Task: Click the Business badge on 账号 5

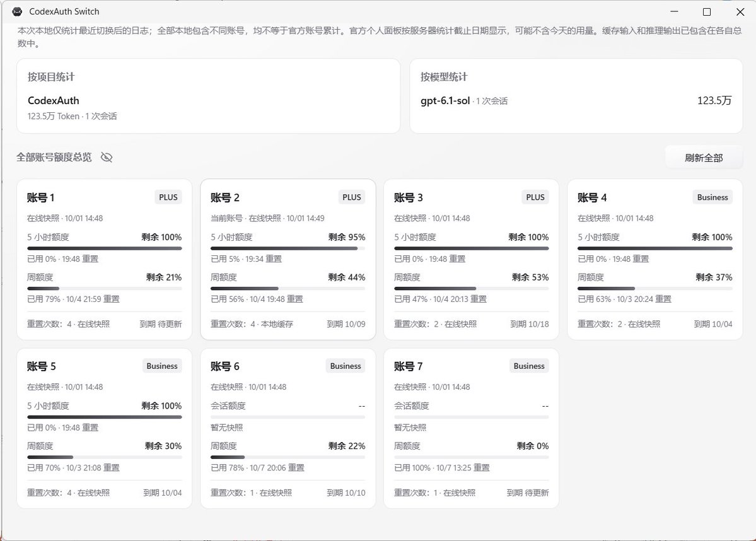Action: tap(162, 366)
